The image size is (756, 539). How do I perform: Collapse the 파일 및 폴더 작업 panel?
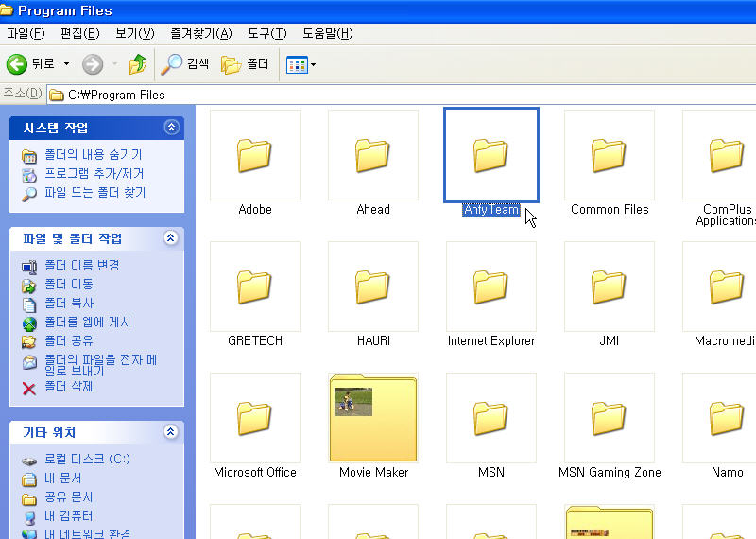[171, 238]
